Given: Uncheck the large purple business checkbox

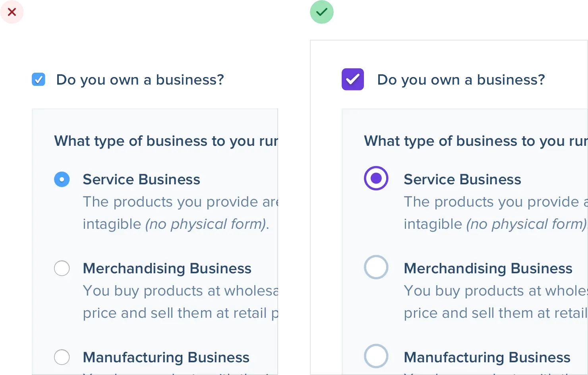Looking at the screenshot, I should coord(353,79).
